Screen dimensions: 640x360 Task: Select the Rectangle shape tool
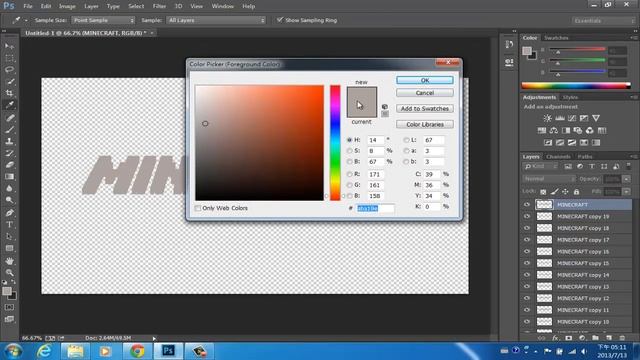(x=9, y=248)
